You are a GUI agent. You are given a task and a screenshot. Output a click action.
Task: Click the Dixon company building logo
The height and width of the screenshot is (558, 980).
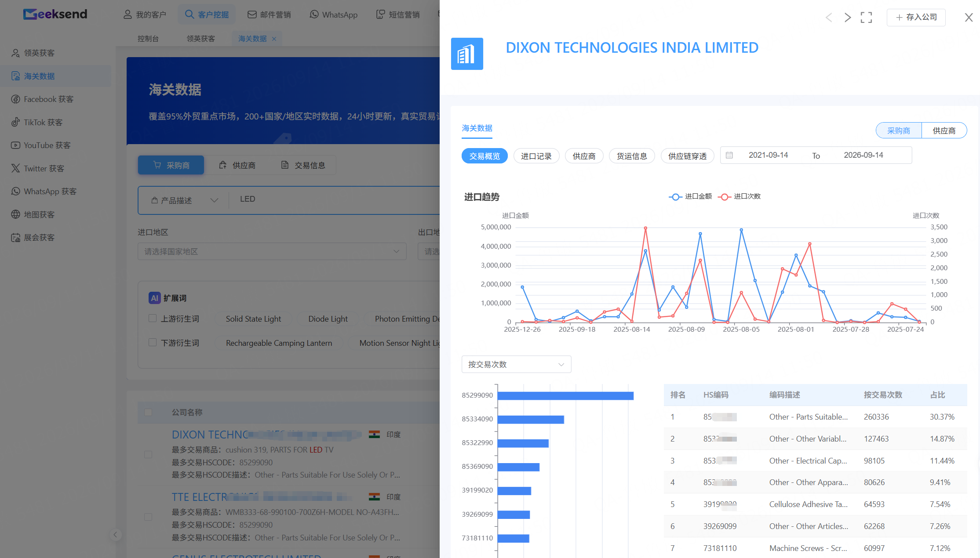tap(467, 54)
